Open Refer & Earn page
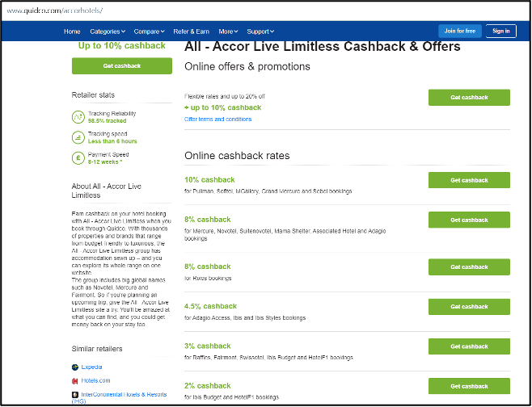Viewport: 532px width, 407px height. [191, 31]
